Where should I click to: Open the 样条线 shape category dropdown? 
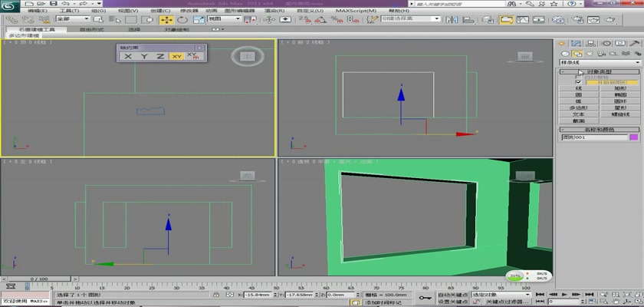tap(600, 62)
